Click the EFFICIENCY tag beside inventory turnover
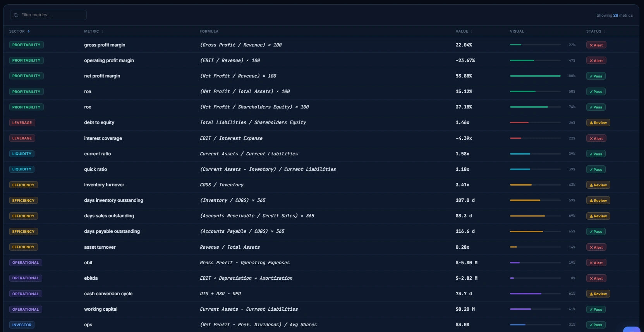This screenshot has height=332, width=644. tap(23, 185)
